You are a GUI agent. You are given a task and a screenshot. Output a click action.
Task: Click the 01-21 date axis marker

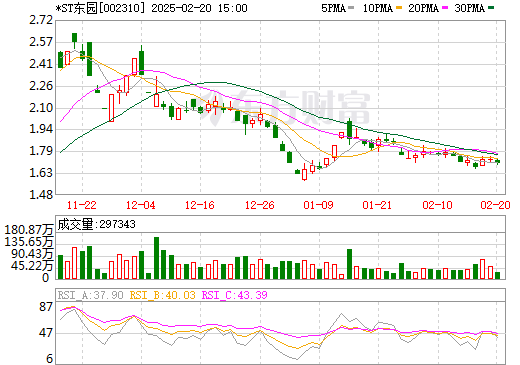tap(377, 205)
